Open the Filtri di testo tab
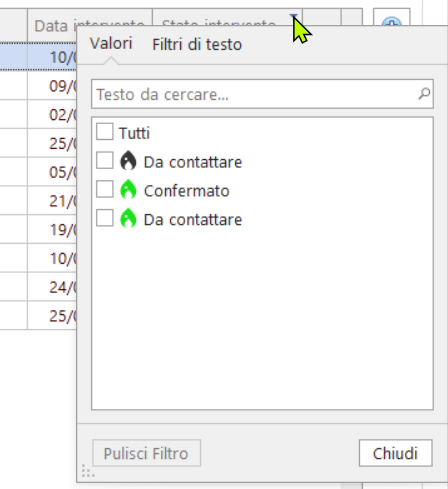The width and height of the screenshot is (448, 489). (x=197, y=44)
